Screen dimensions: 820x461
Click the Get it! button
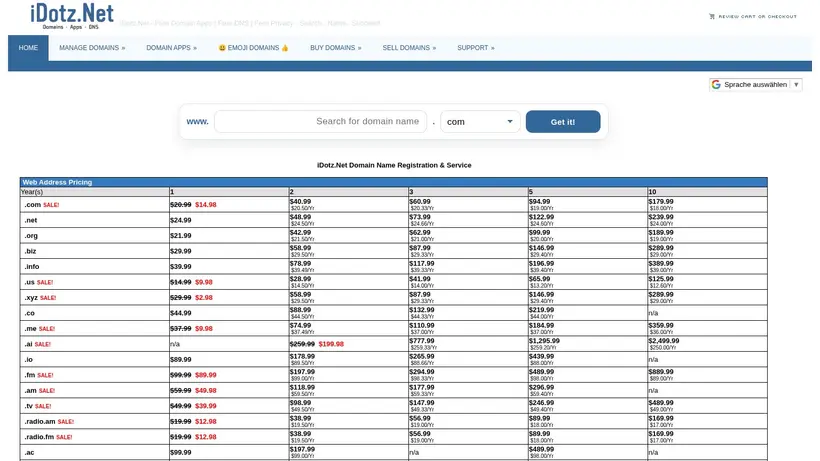(x=563, y=121)
